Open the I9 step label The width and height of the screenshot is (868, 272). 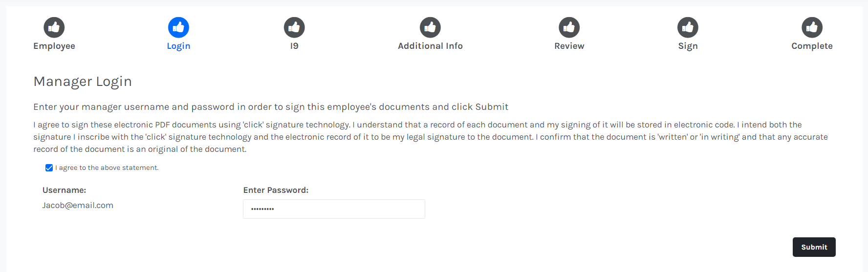point(294,46)
